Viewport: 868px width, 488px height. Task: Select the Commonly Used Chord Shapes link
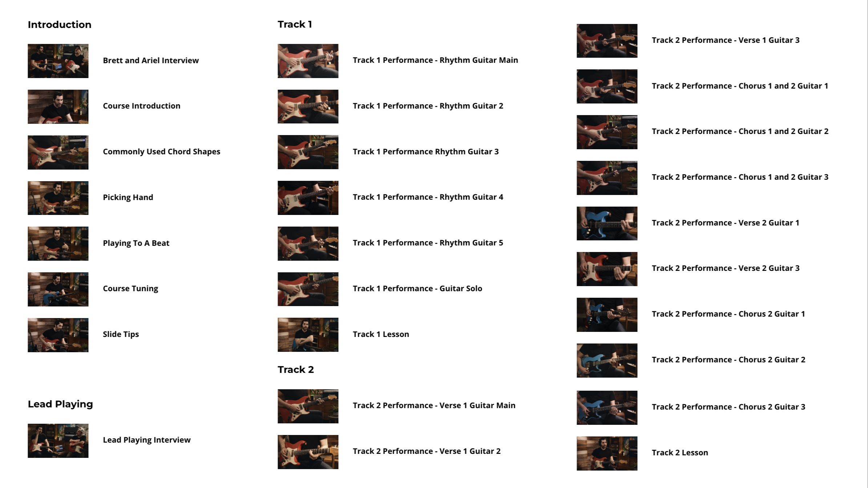click(161, 152)
